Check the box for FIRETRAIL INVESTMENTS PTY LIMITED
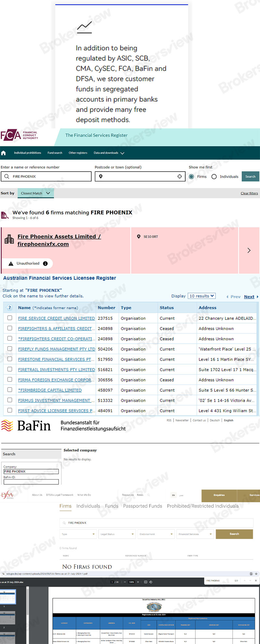 coord(10,369)
